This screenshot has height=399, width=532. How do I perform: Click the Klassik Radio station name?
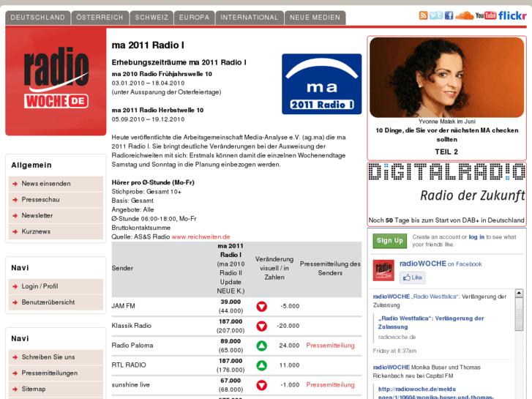[132, 326]
